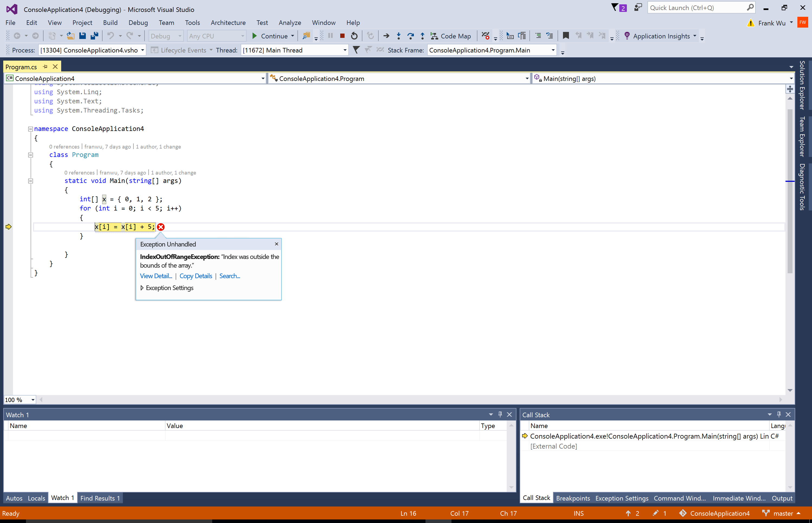
Task: Click the editor vertical scrollbar thumb
Action: tap(790, 191)
